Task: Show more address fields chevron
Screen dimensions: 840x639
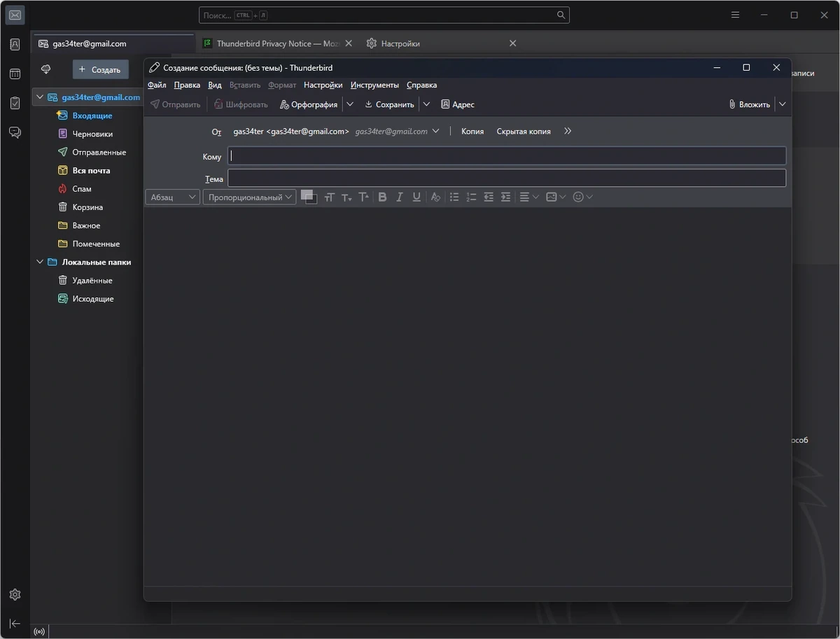Action: click(568, 132)
